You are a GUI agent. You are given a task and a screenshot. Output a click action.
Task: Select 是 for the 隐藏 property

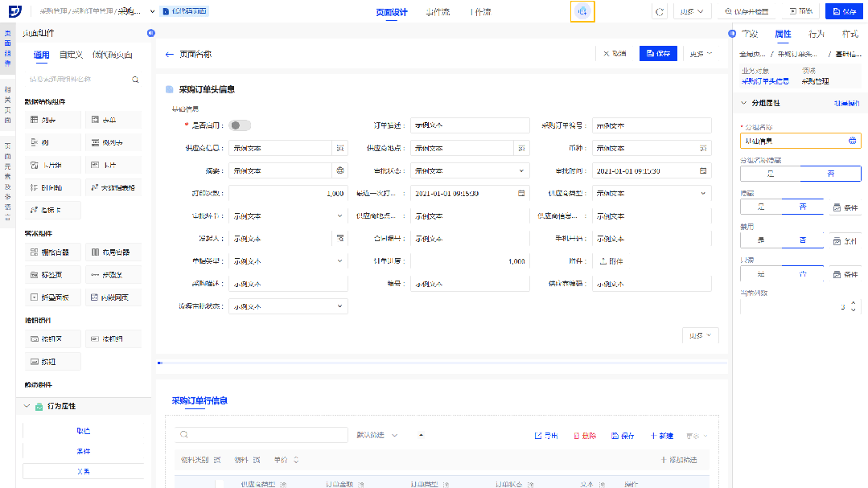[760, 207]
